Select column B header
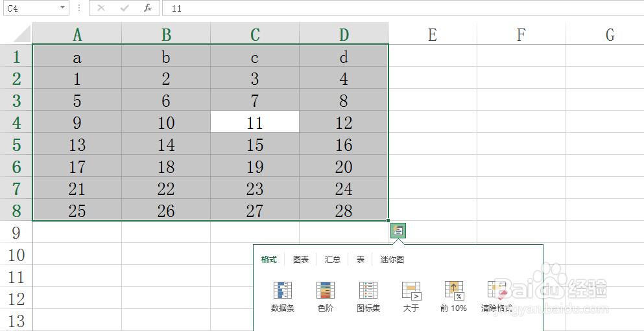This screenshot has width=644, height=331. 166,33
